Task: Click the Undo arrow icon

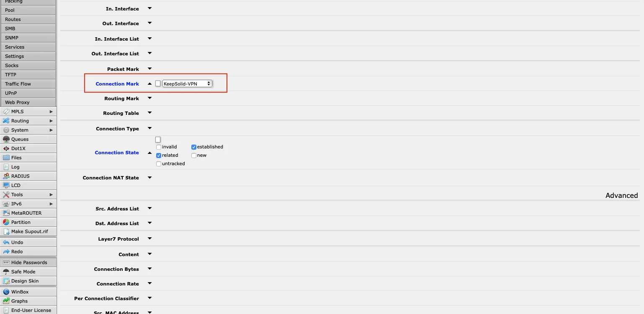Action: [6, 242]
